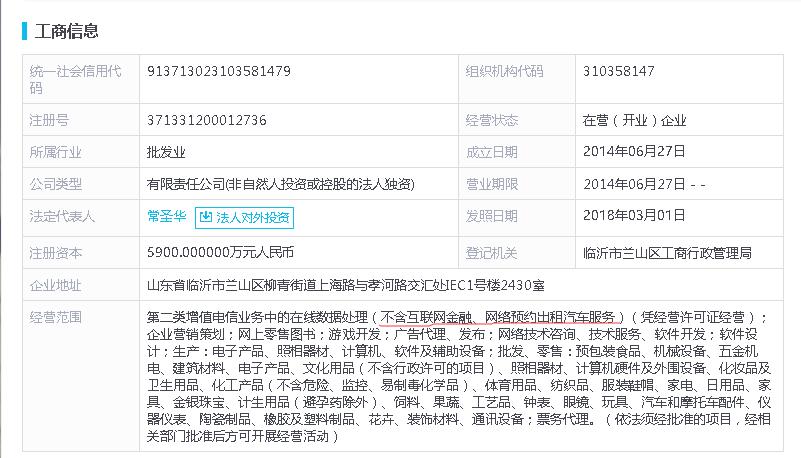
Task: Click the red-underlined 不含互联网金融 text
Action: [x=426, y=317]
